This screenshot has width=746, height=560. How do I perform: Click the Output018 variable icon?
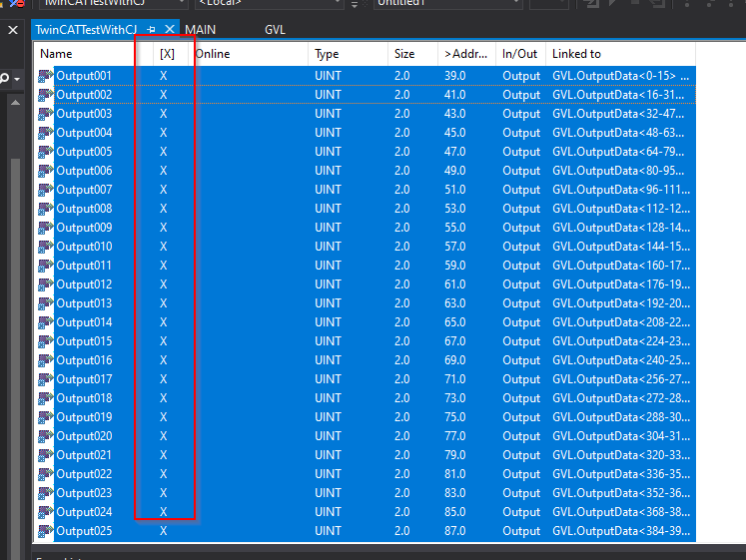pos(46,398)
